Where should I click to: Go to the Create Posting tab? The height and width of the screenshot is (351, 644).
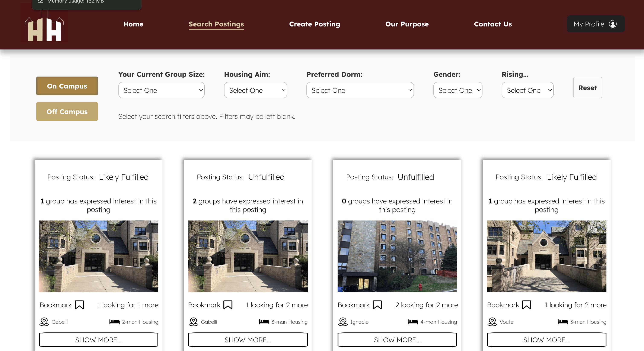pyautogui.click(x=314, y=24)
